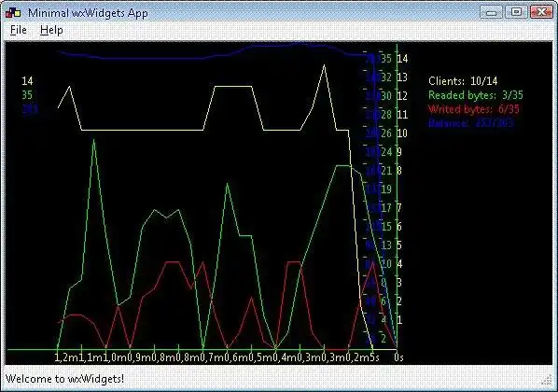Open the File menu
This screenshot has width=558, height=392.
click(x=18, y=30)
